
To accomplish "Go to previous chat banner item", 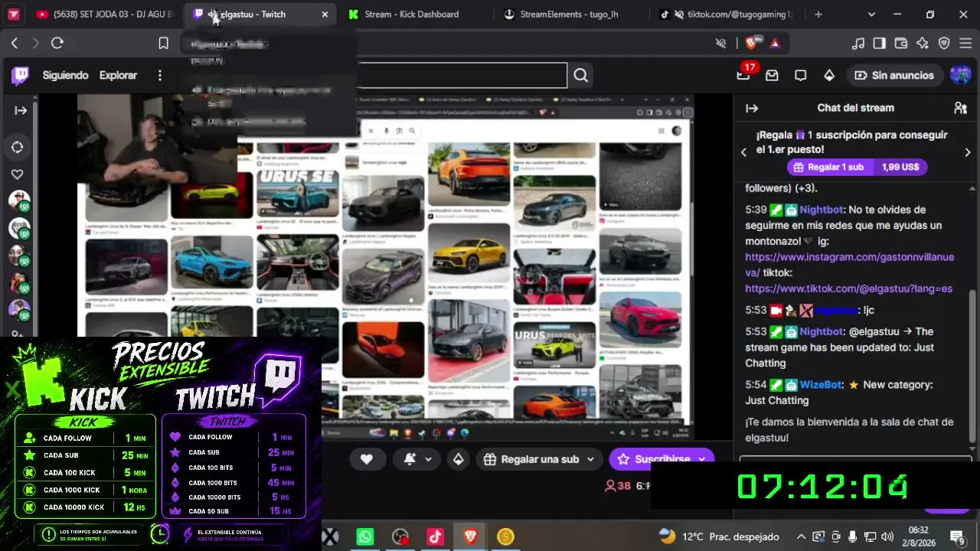I will click(743, 152).
